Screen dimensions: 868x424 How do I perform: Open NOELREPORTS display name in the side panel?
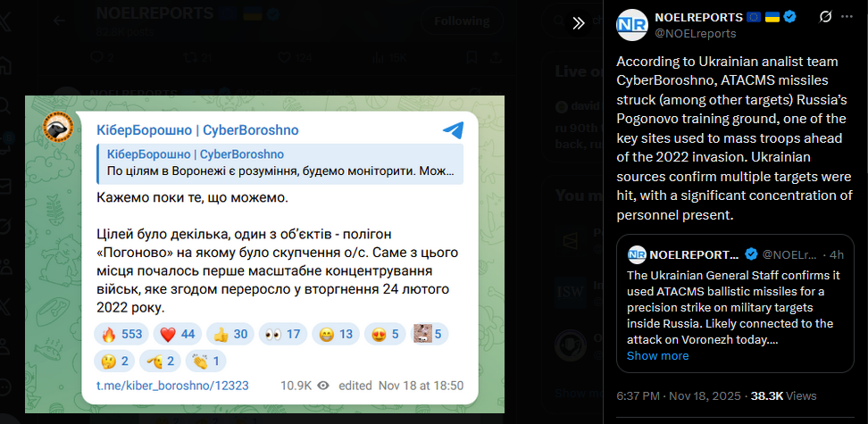point(698,17)
